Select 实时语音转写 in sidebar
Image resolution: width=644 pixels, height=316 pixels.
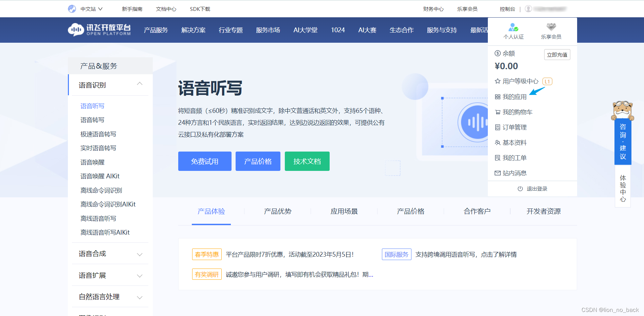click(x=98, y=148)
